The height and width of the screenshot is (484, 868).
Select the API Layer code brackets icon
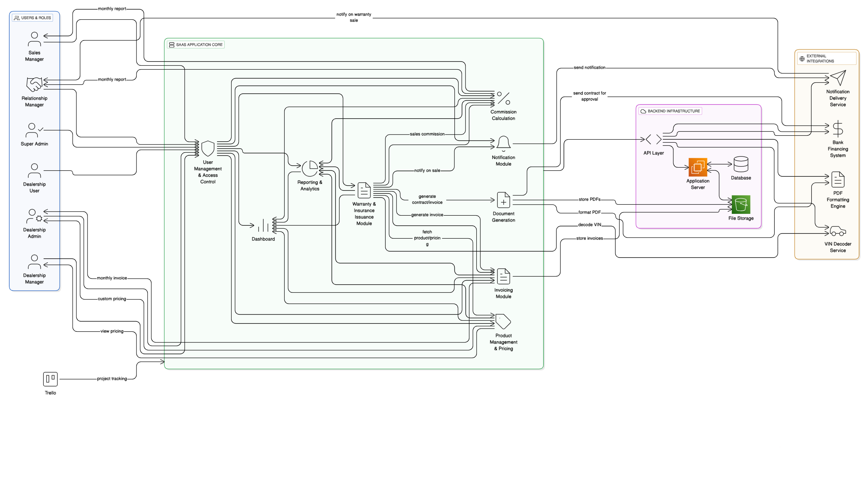coord(654,139)
